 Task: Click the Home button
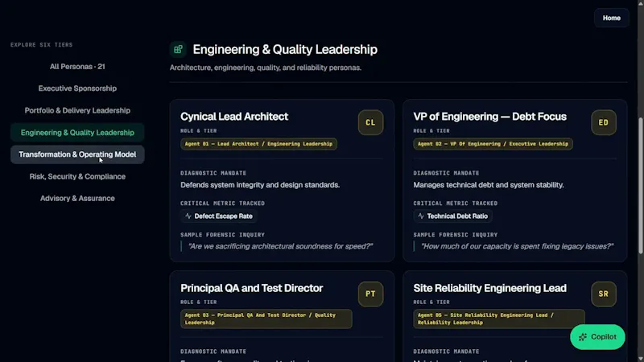coord(611,18)
